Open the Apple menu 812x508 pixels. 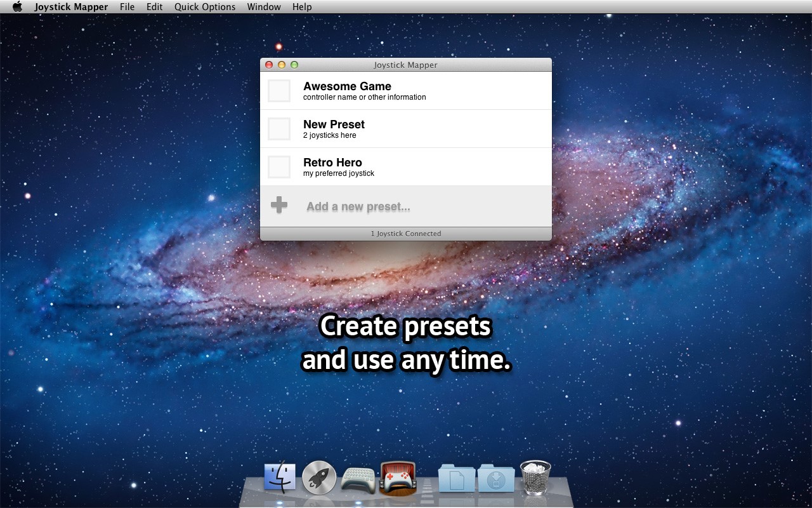pos(17,7)
